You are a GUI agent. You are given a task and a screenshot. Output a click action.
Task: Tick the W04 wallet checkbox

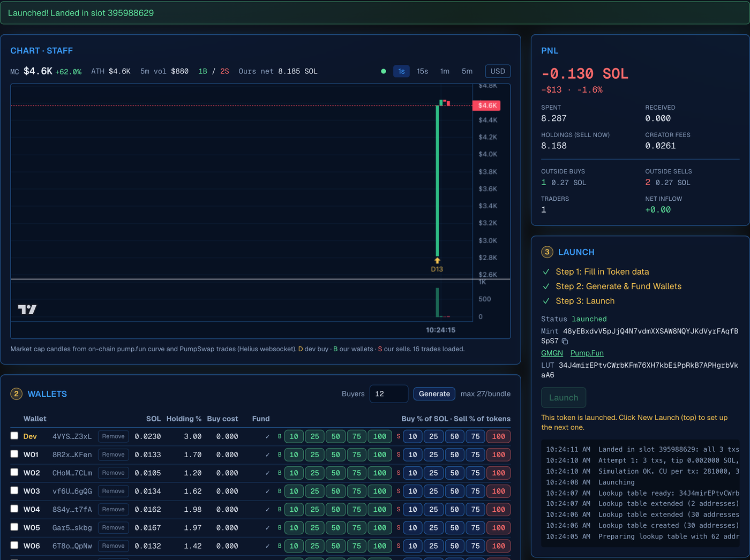(x=14, y=509)
